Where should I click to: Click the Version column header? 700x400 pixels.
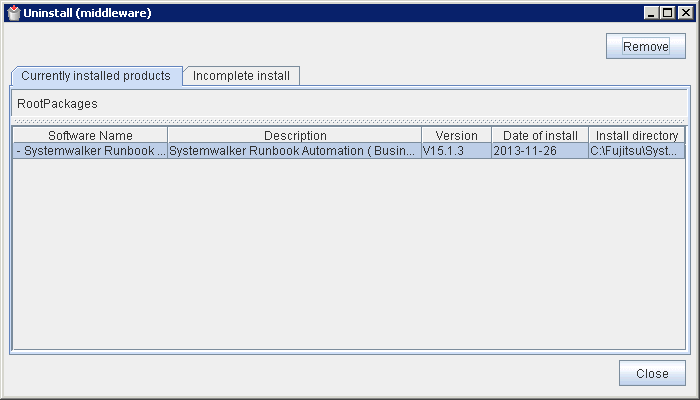click(456, 135)
